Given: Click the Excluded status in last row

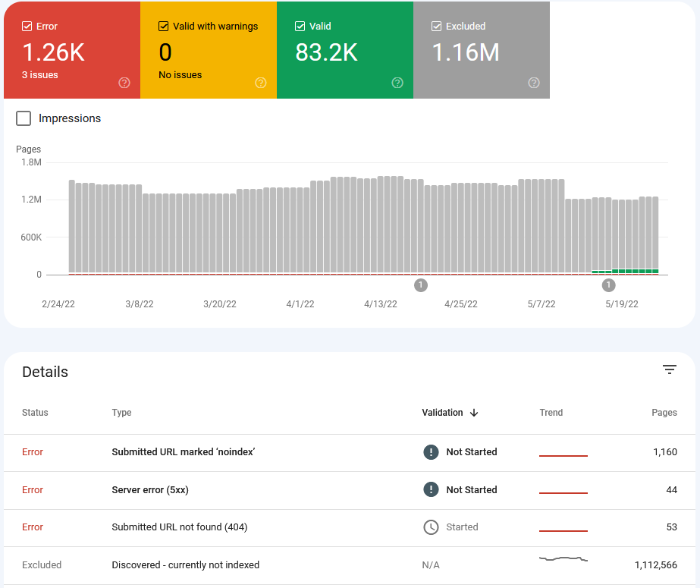Looking at the screenshot, I should click(42, 564).
